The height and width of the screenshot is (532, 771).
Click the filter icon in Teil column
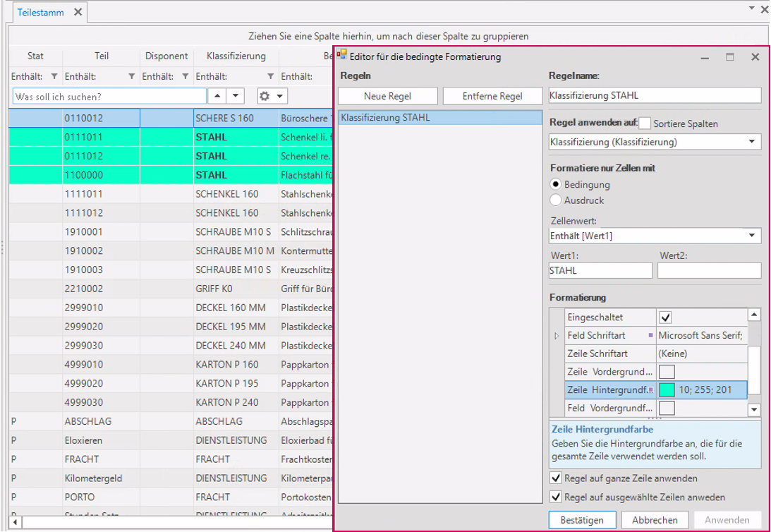[131, 76]
